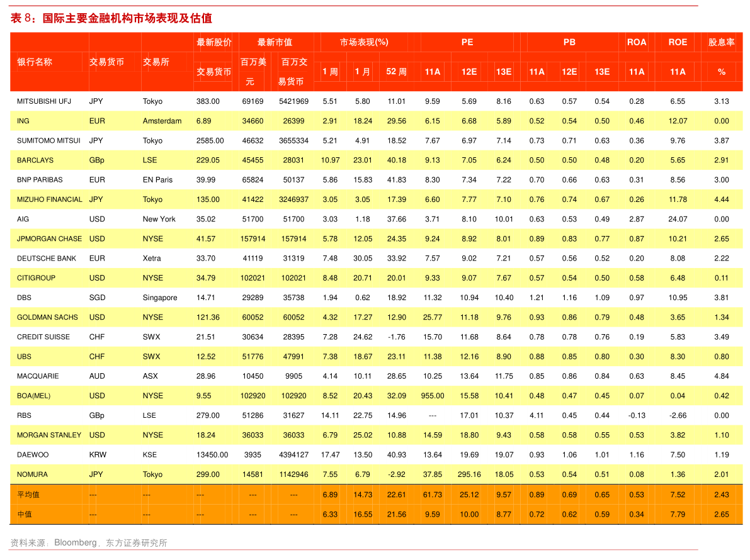750x560 pixels.
Task: Select the 'ING' bank name cell
Action: point(23,121)
